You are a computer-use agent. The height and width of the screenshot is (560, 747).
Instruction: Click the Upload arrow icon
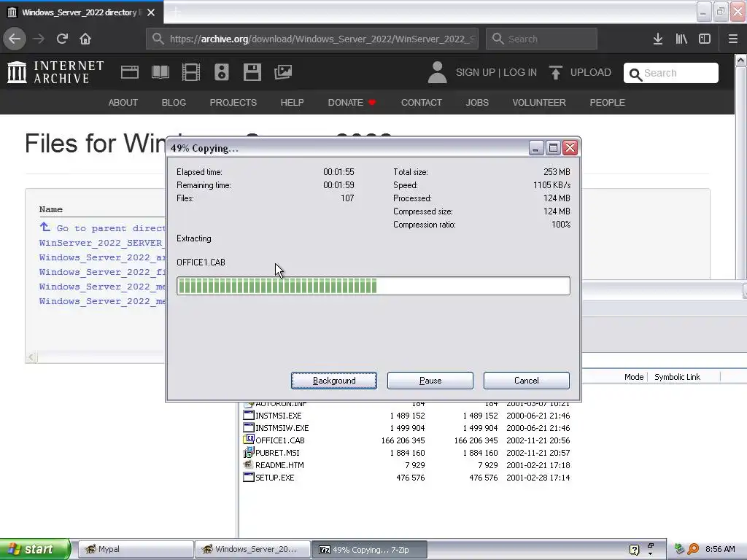[555, 72]
